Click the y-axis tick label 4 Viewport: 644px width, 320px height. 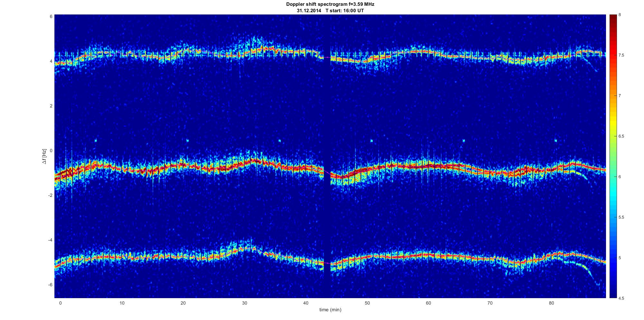(x=51, y=61)
